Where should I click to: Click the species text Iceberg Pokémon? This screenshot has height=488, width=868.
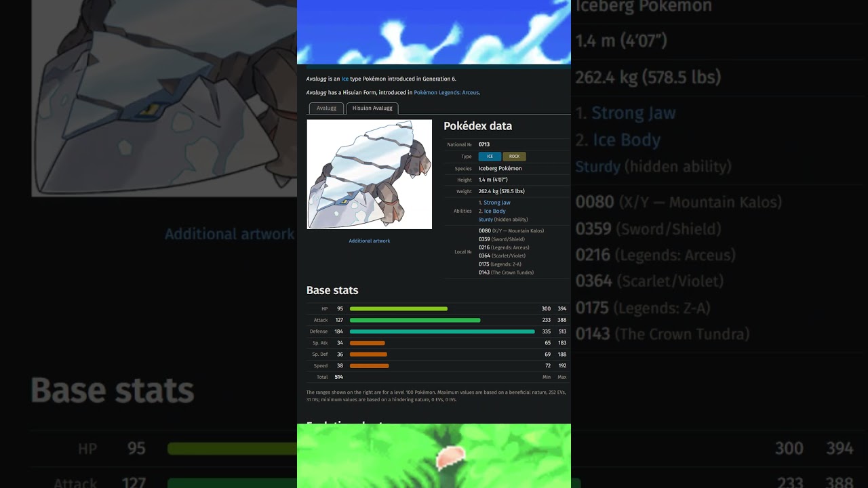[500, 169]
